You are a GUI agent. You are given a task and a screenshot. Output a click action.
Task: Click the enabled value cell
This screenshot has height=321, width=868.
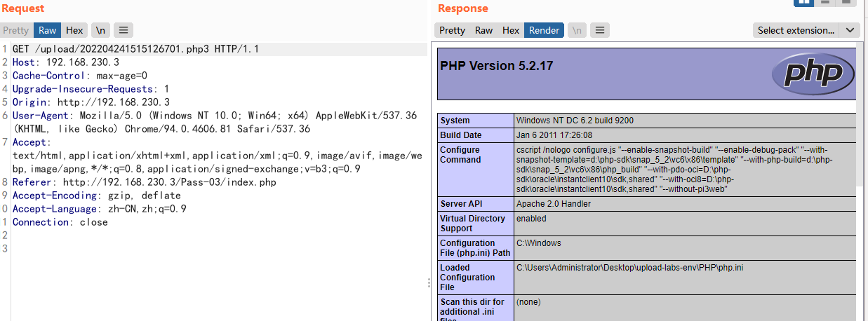(x=685, y=224)
